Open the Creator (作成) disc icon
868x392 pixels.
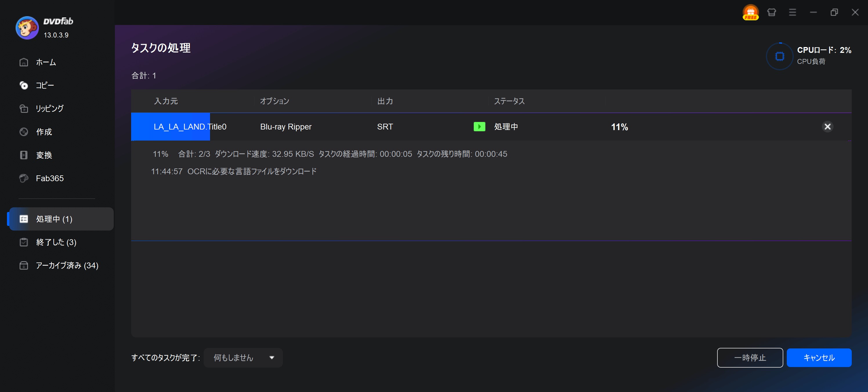click(23, 132)
